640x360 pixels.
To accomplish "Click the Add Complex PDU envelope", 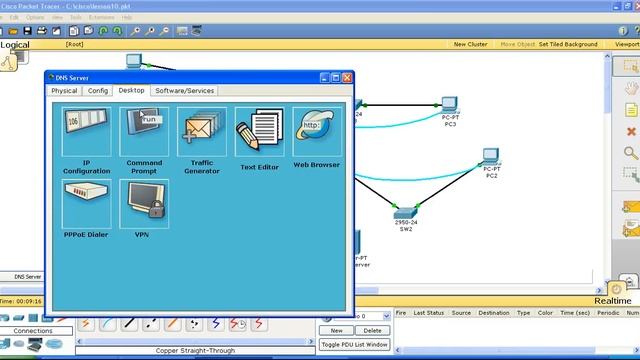I will pyautogui.click(x=631, y=229).
